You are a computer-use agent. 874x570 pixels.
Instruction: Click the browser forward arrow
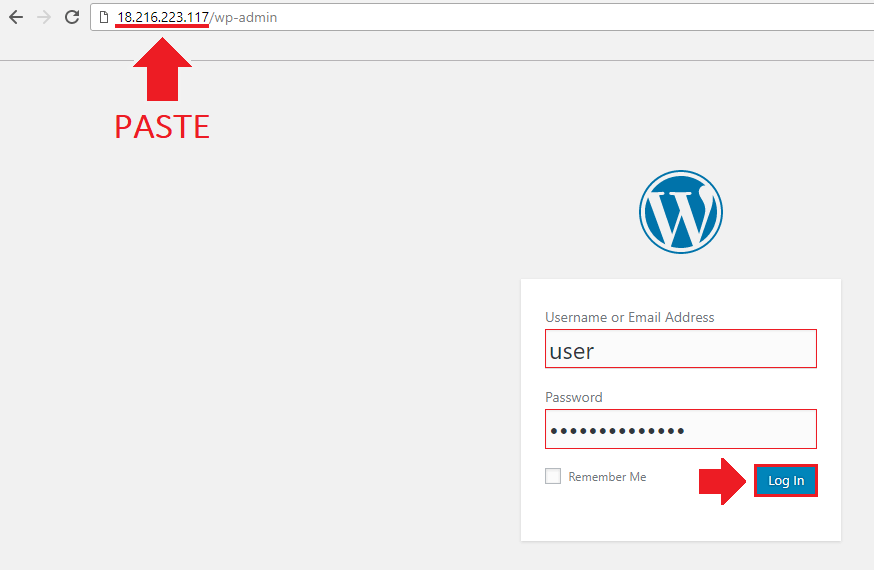[44, 17]
